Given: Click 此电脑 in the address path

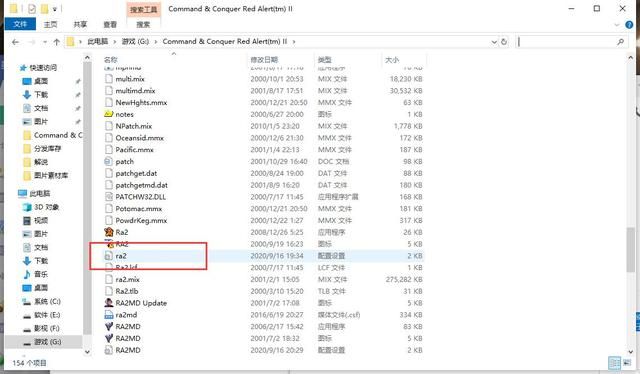Looking at the screenshot, I should (98, 42).
